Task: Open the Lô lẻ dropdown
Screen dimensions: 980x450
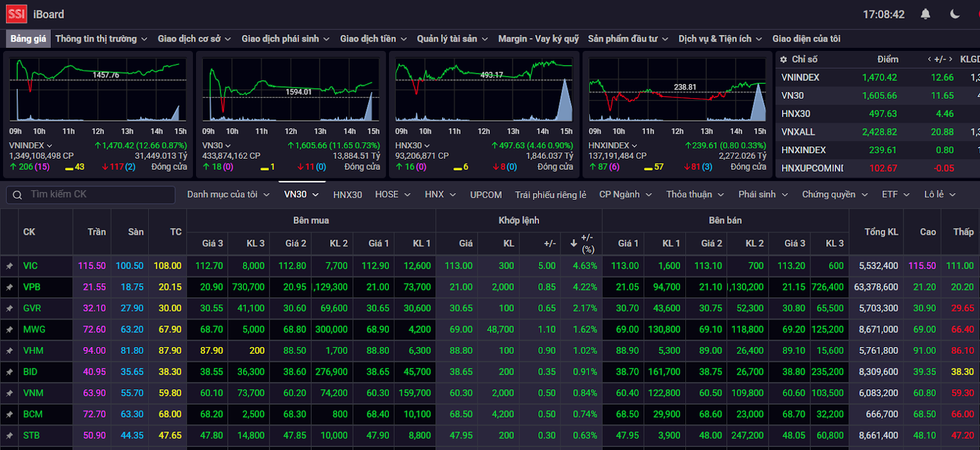Action: pyautogui.click(x=940, y=194)
